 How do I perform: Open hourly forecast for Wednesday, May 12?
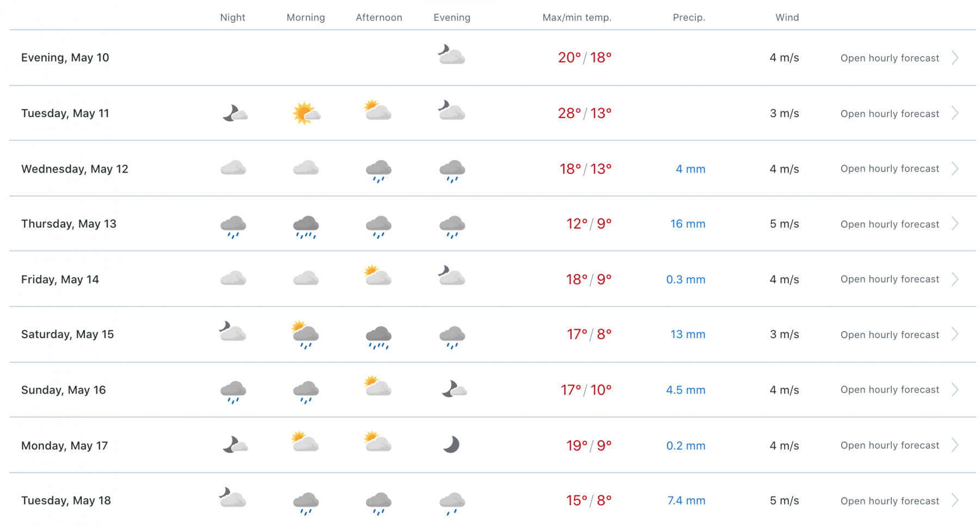(890, 169)
